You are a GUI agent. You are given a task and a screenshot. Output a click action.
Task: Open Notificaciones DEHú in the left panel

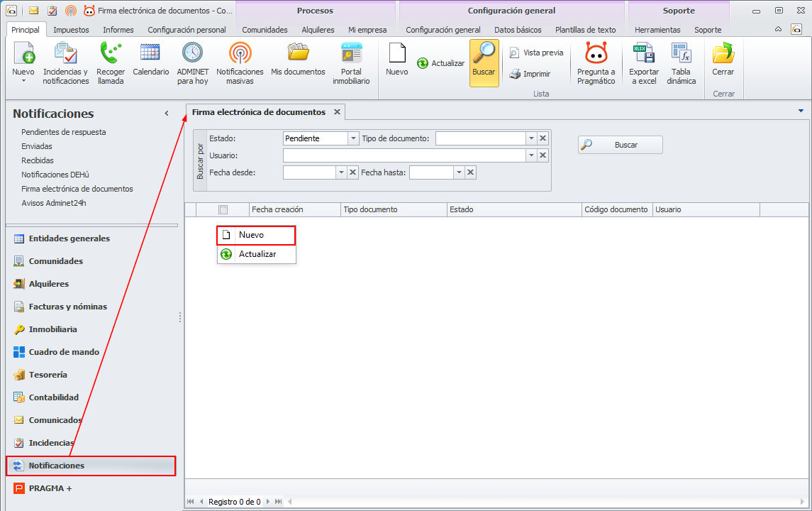click(55, 175)
